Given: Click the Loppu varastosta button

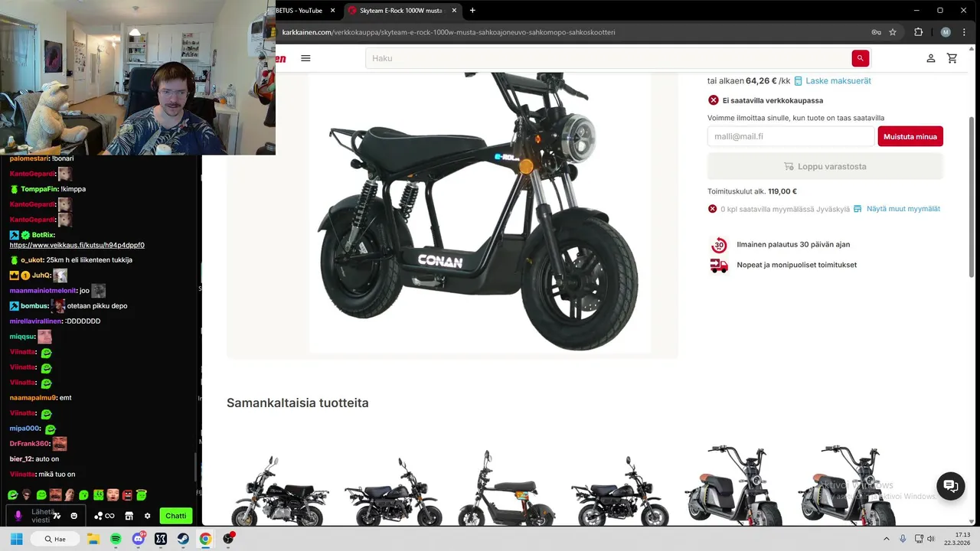Looking at the screenshot, I should pyautogui.click(x=825, y=166).
